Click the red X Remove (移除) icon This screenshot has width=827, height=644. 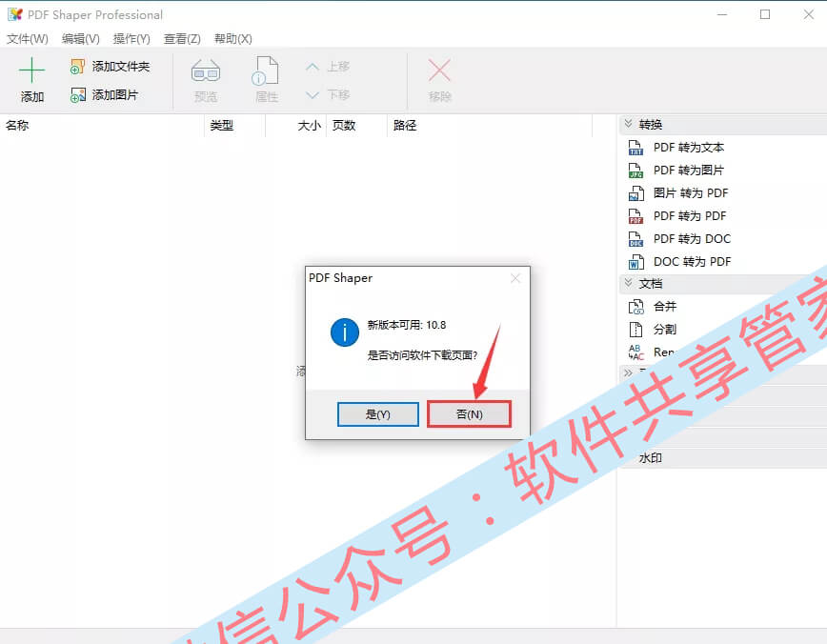pos(439,70)
